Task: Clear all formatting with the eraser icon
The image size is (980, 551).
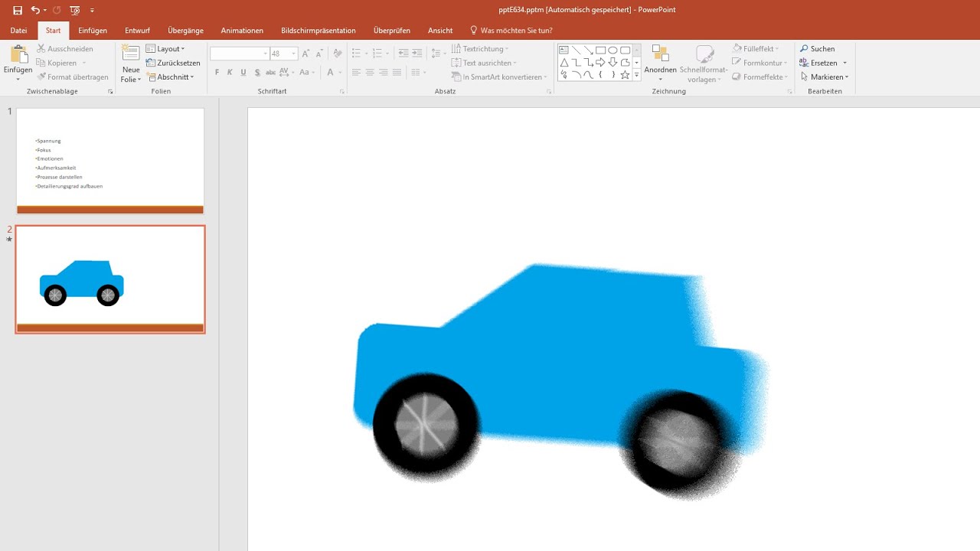Action: 338,54
